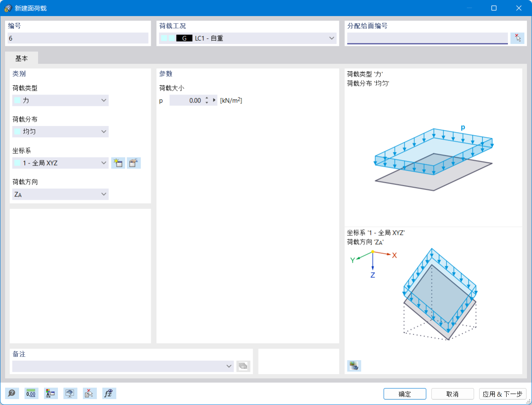Click the arrow menu beside p value
Screen dimensions: 532x405
pyautogui.click(x=214, y=100)
